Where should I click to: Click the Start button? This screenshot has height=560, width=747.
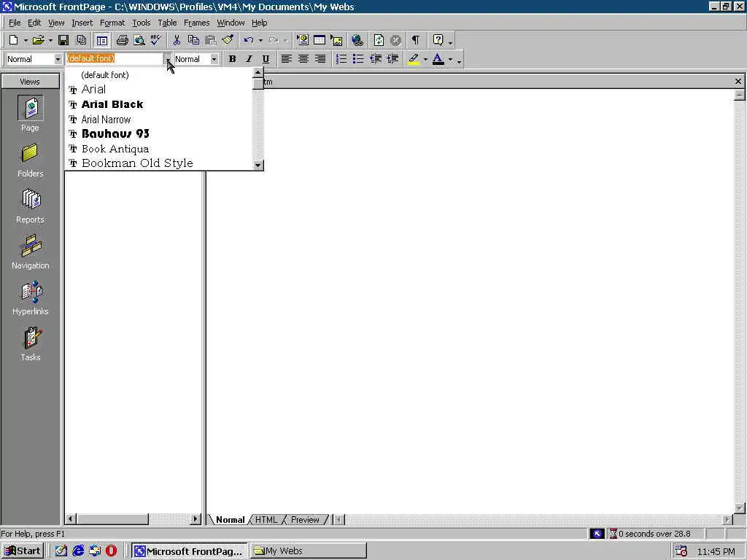23,551
